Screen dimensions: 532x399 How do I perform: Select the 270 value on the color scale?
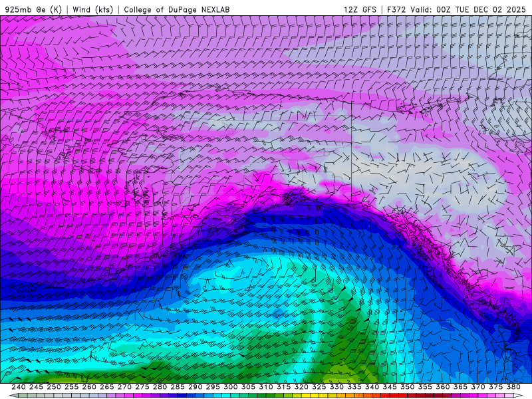(124, 387)
